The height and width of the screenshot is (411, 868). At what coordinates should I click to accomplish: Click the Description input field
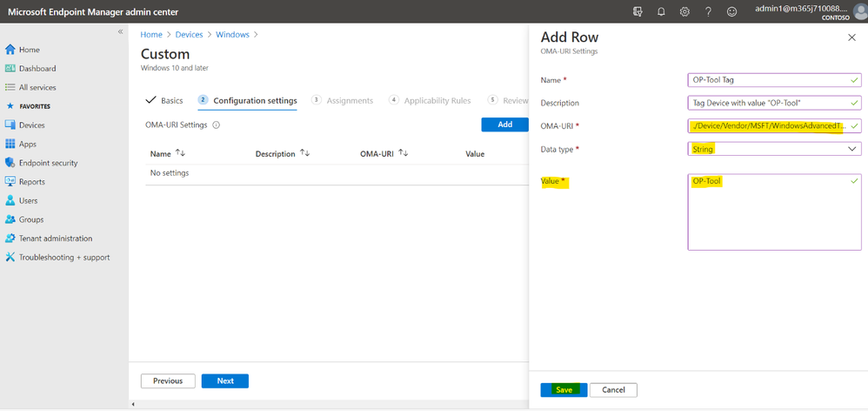point(774,103)
